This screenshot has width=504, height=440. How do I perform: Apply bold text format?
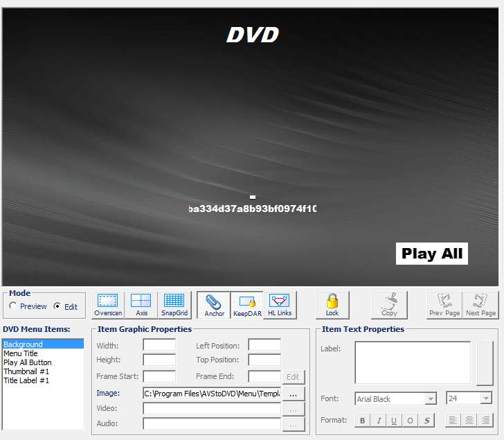pyautogui.click(x=363, y=421)
